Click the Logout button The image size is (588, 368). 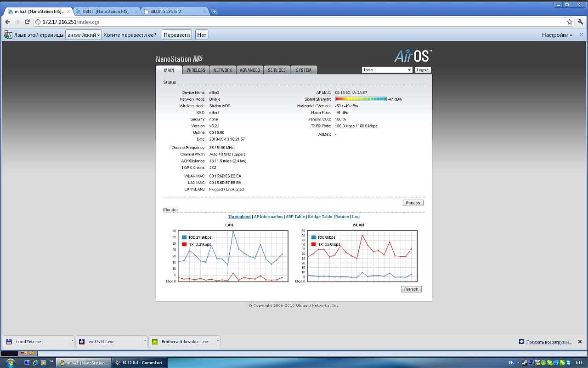423,70
